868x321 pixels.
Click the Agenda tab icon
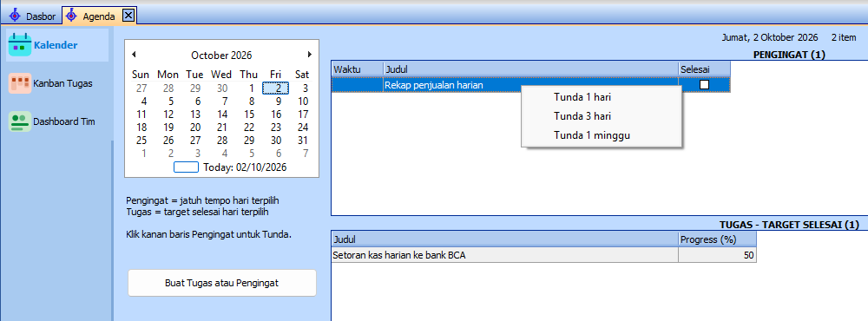tap(71, 16)
